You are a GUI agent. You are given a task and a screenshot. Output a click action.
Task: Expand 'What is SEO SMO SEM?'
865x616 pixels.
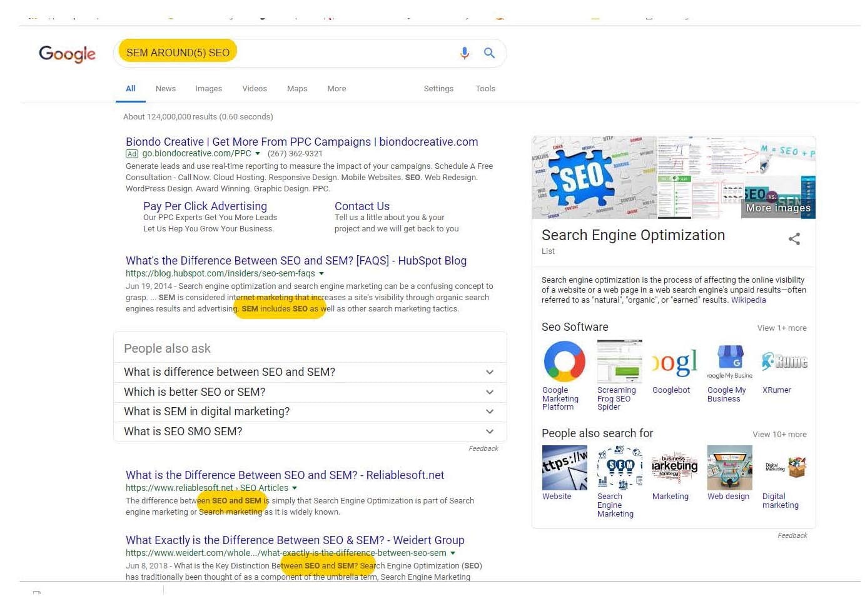click(310, 432)
